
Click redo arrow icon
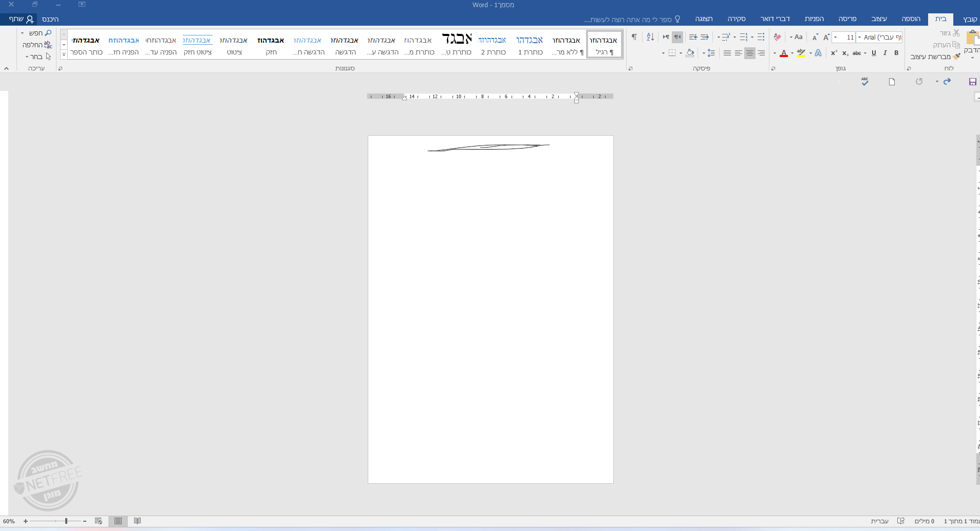pyautogui.click(x=947, y=81)
